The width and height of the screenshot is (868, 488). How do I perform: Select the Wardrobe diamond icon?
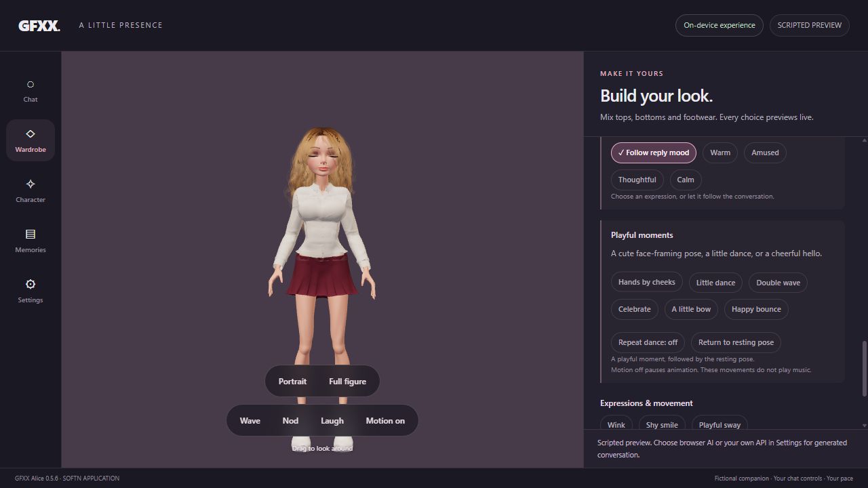pos(31,134)
